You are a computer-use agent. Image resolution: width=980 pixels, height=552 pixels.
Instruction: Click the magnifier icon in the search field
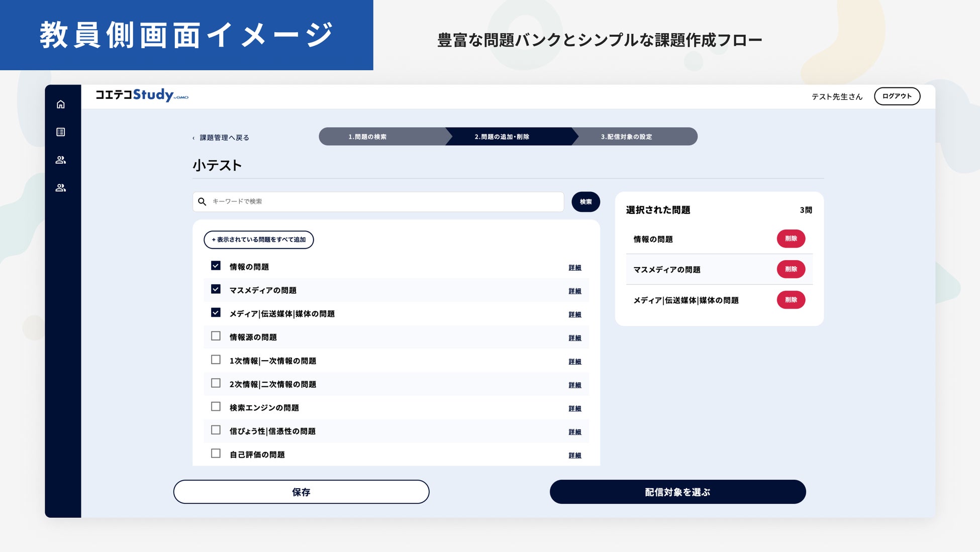[202, 201]
